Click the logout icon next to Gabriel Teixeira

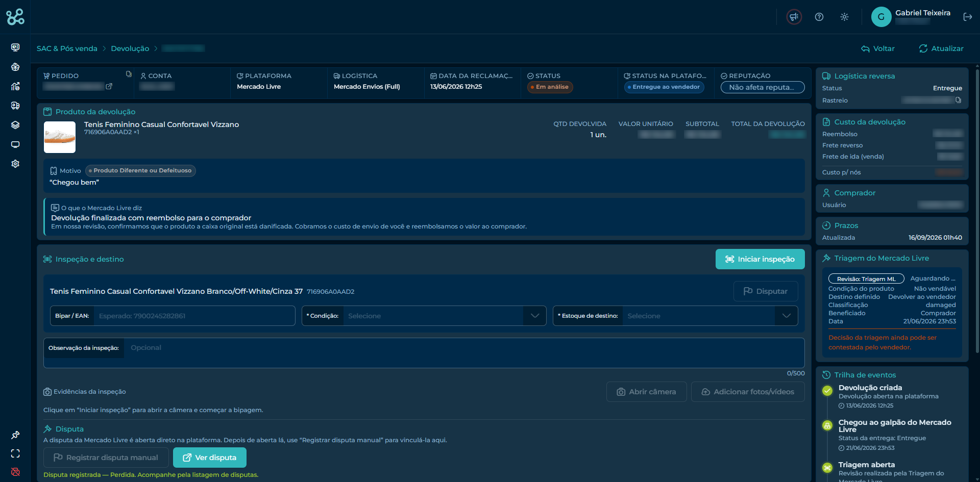(967, 17)
